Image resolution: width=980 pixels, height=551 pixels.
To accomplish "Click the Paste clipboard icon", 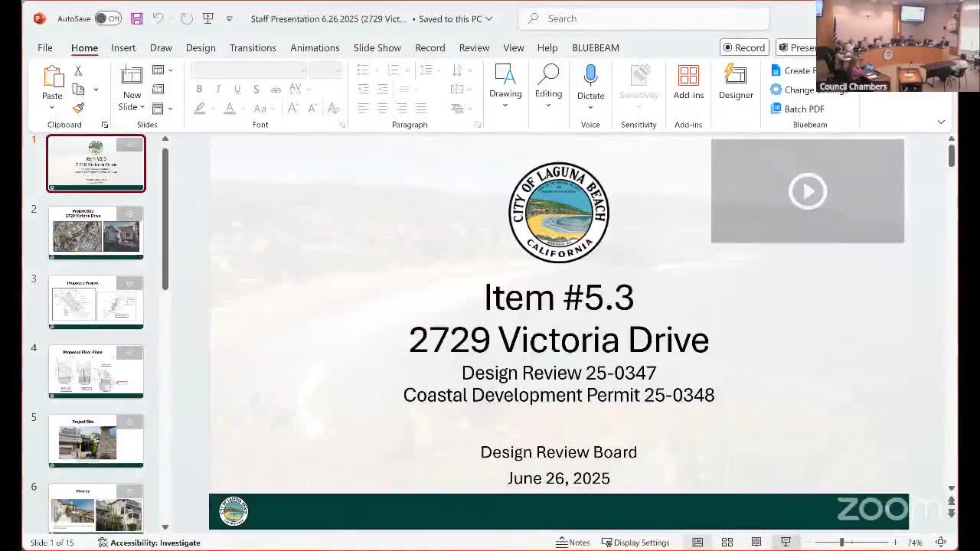I will pyautogui.click(x=52, y=77).
